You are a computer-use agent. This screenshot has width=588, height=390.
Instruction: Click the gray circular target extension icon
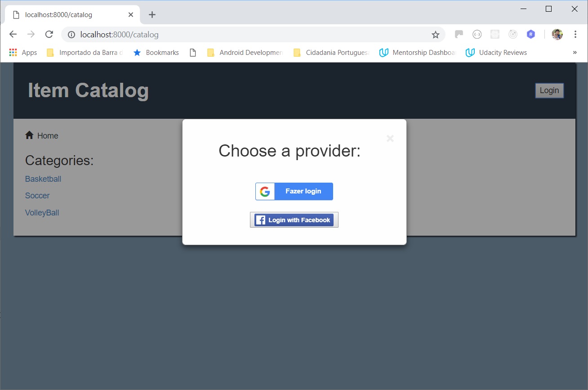pos(513,34)
